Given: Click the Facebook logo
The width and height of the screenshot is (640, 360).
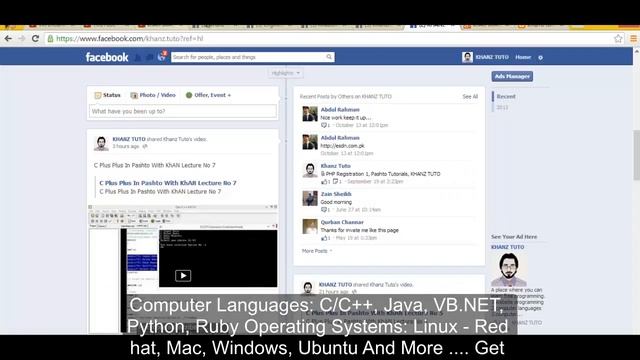Looking at the screenshot, I should (107, 57).
